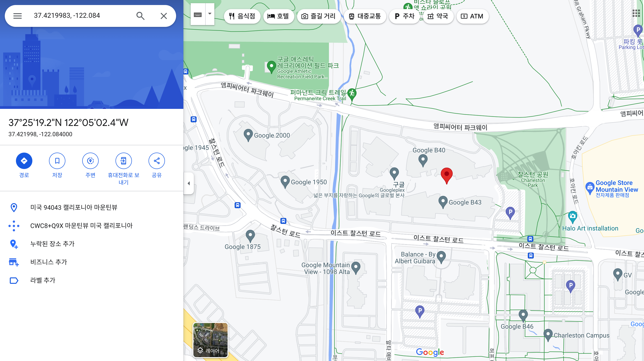Select the 음식점 restaurants filter chip
Screen dimensions: 644x361
[242, 16]
